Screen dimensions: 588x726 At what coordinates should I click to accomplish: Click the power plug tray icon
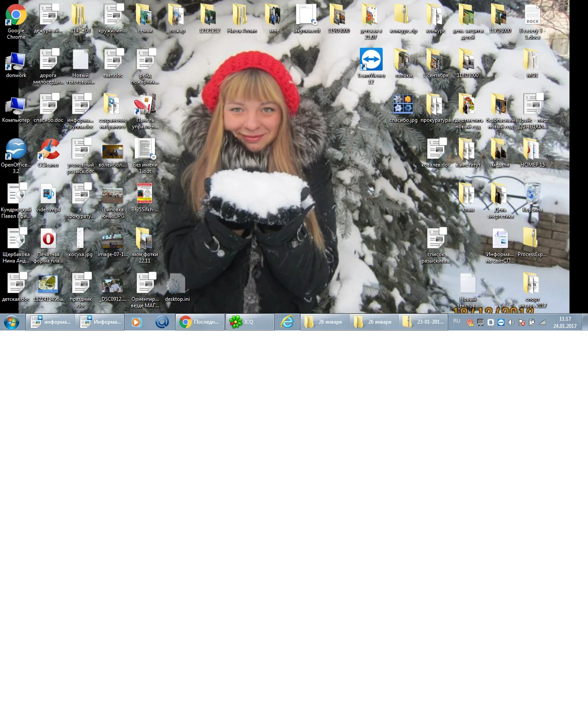pos(532,322)
